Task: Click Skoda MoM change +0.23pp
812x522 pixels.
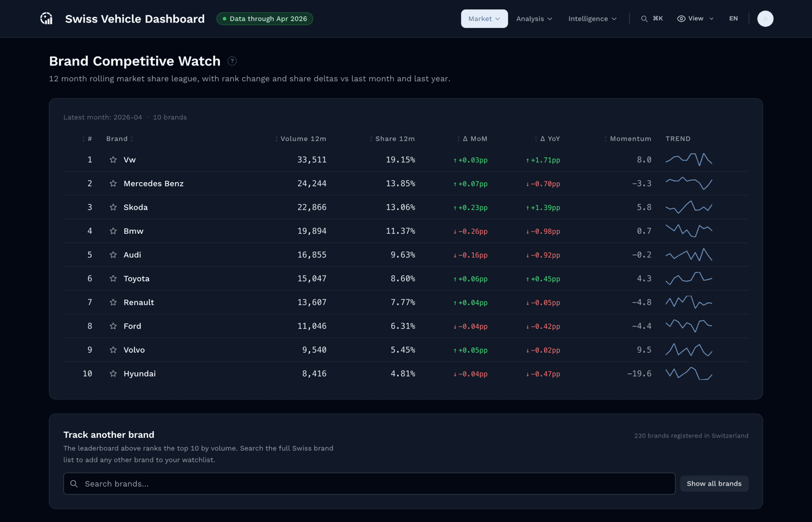Action: pyautogui.click(x=470, y=207)
